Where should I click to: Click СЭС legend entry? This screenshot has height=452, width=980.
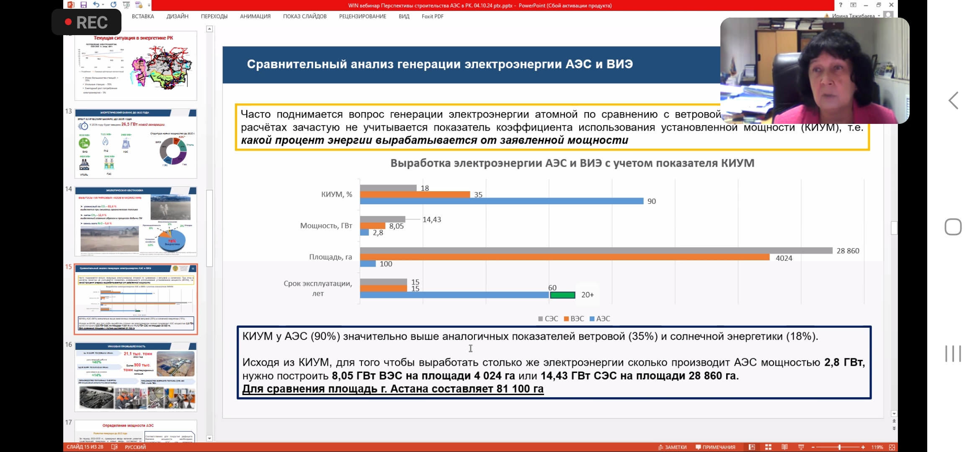coord(548,318)
